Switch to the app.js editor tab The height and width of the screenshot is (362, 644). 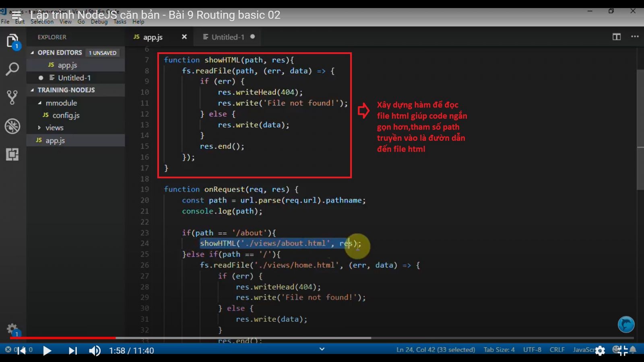tap(153, 37)
